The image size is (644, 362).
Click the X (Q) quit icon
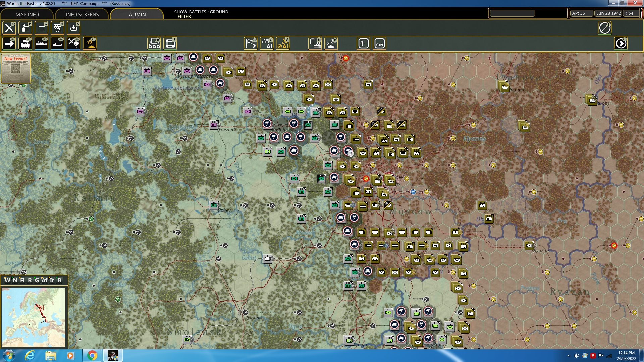[9, 28]
